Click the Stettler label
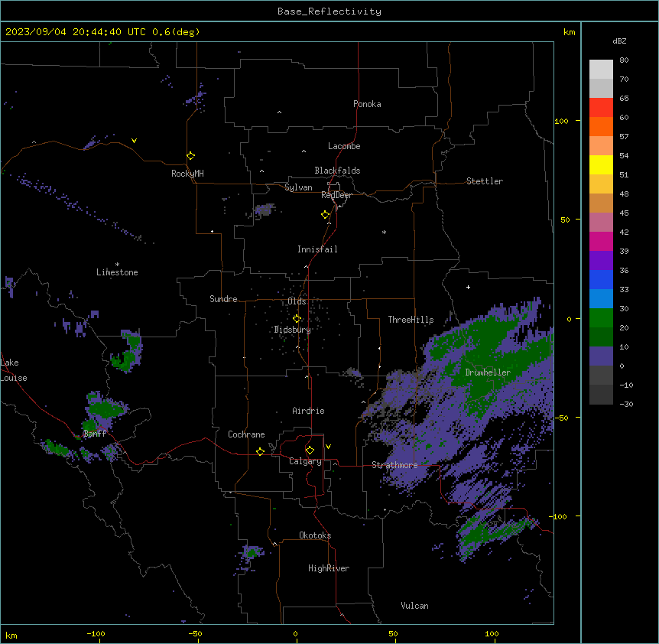This screenshot has width=659, height=644. pos(485,181)
